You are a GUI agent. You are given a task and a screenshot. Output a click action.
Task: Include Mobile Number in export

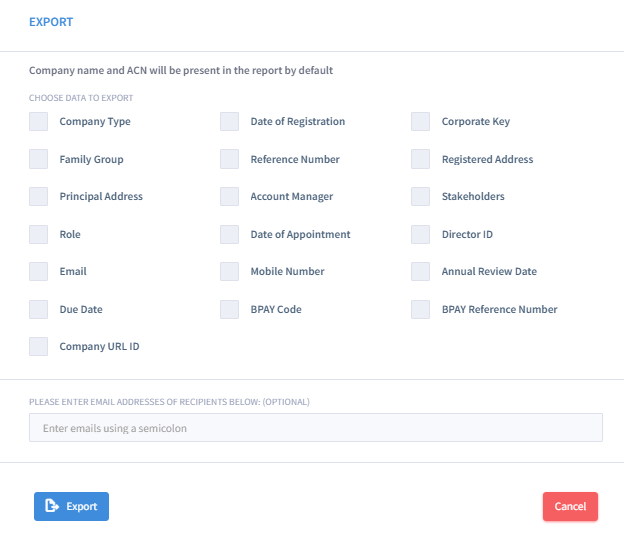tap(230, 272)
